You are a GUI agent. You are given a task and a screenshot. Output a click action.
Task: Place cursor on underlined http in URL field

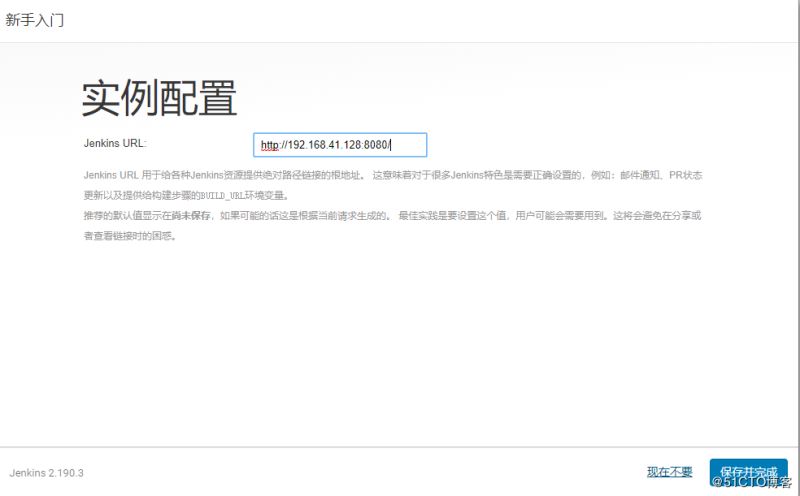[270, 145]
